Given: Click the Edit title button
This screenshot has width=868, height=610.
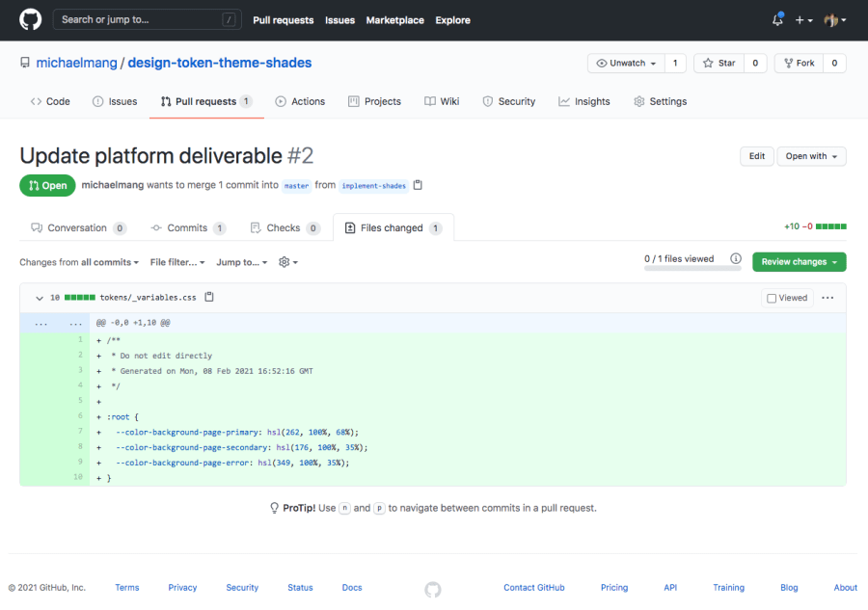Looking at the screenshot, I should 757,156.
